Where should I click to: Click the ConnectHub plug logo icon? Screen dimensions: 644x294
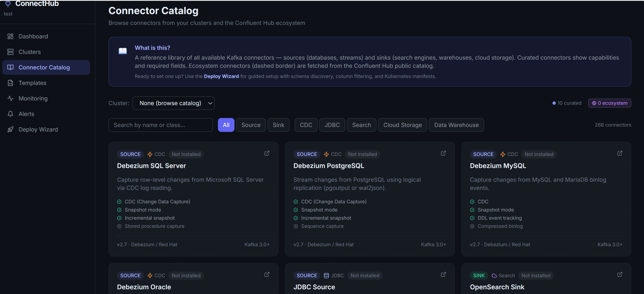pyautogui.click(x=8, y=3)
